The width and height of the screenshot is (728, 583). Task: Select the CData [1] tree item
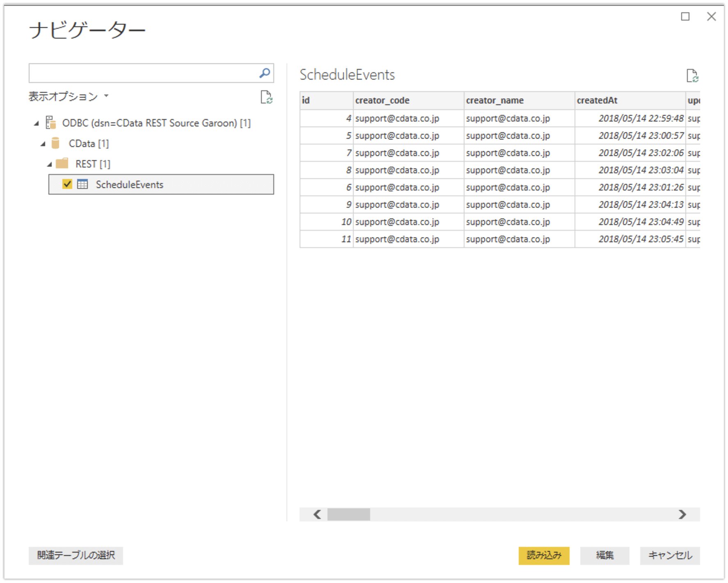click(89, 143)
